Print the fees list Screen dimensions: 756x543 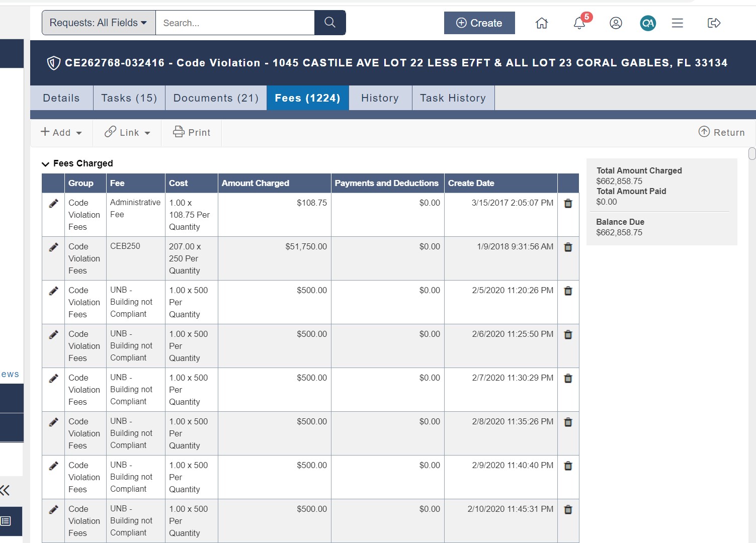[x=192, y=132]
